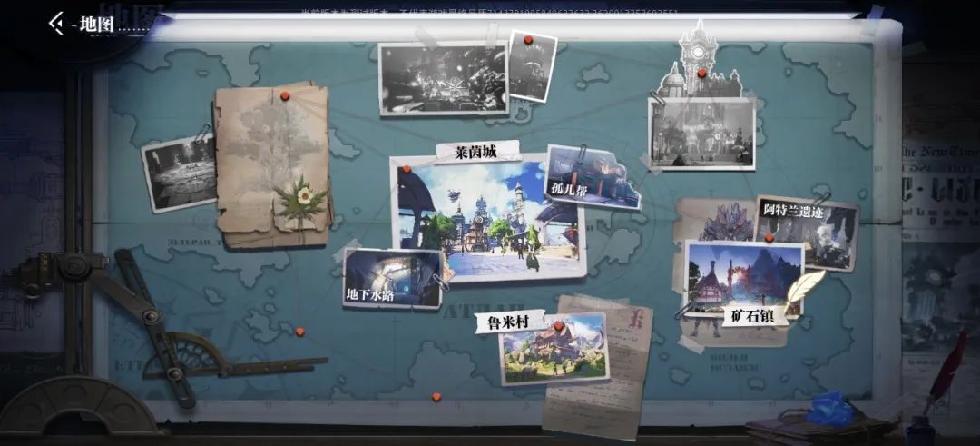This screenshot has width=980, height=446.
Task: Open the 地下水路 location card
Action: click(x=393, y=278)
